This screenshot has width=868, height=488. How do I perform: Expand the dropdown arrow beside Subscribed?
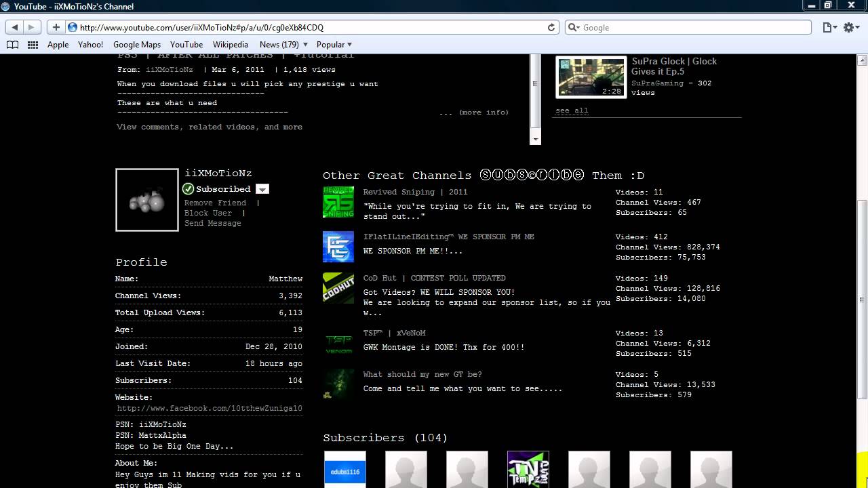point(262,189)
